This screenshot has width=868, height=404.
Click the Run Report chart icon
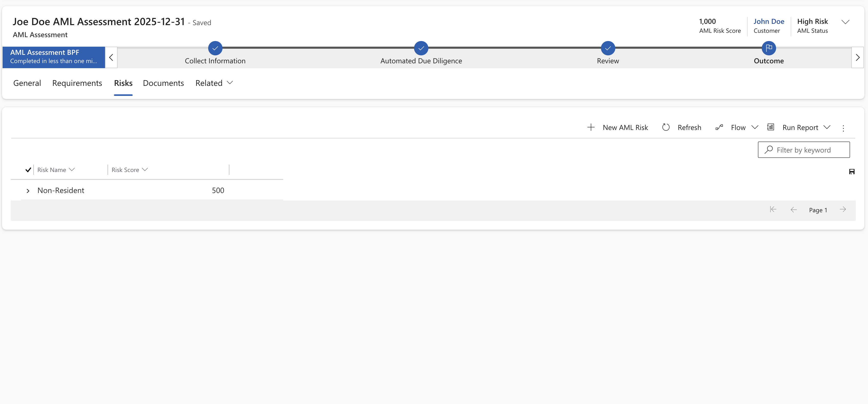coord(771,127)
